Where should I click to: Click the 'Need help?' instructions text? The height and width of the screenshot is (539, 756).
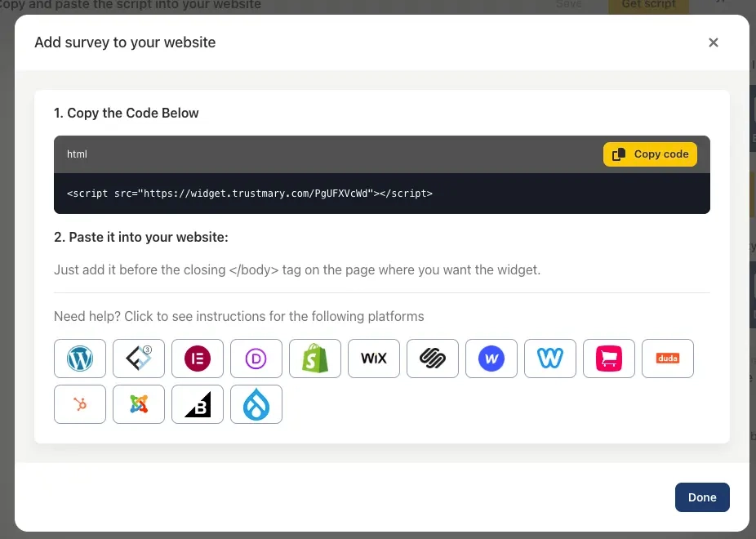[x=239, y=316]
